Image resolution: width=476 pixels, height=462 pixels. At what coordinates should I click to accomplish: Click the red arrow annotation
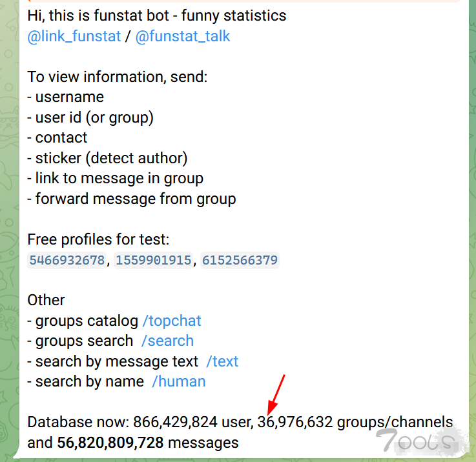(x=276, y=395)
